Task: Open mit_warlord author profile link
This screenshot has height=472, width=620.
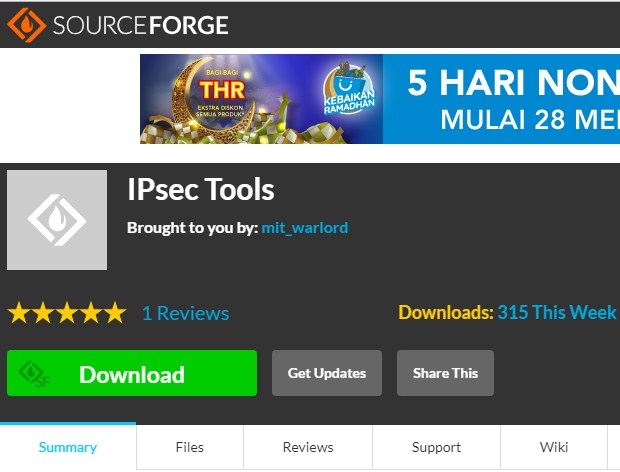Action: (x=304, y=228)
